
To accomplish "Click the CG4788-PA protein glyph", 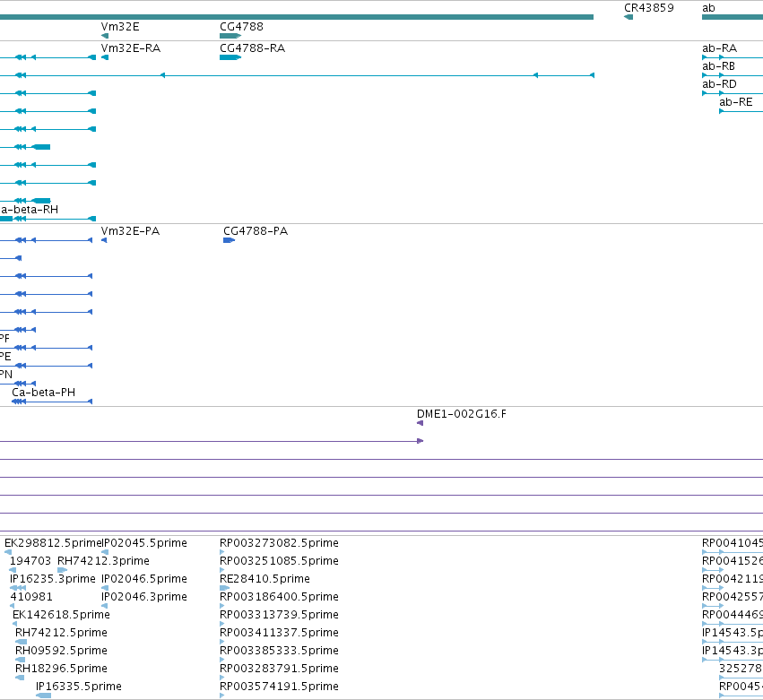I will pos(230,240).
